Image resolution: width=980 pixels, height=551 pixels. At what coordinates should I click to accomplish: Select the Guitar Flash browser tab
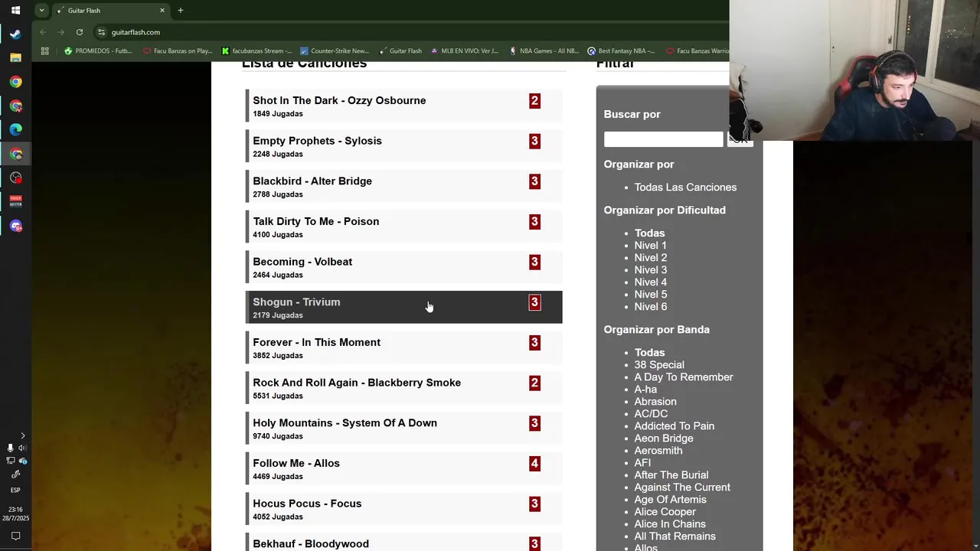pyautogui.click(x=112, y=11)
